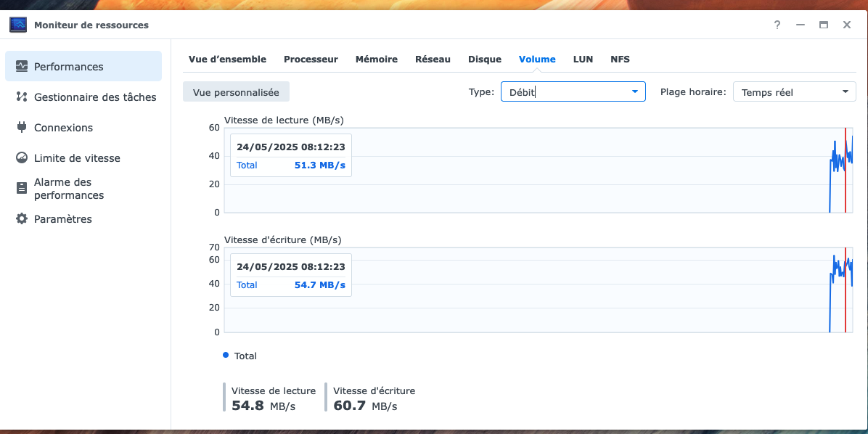Viewport: 868px width, 434px height.
Task: Click the write chart tooltip timestamp
Action: coord(290,266)
